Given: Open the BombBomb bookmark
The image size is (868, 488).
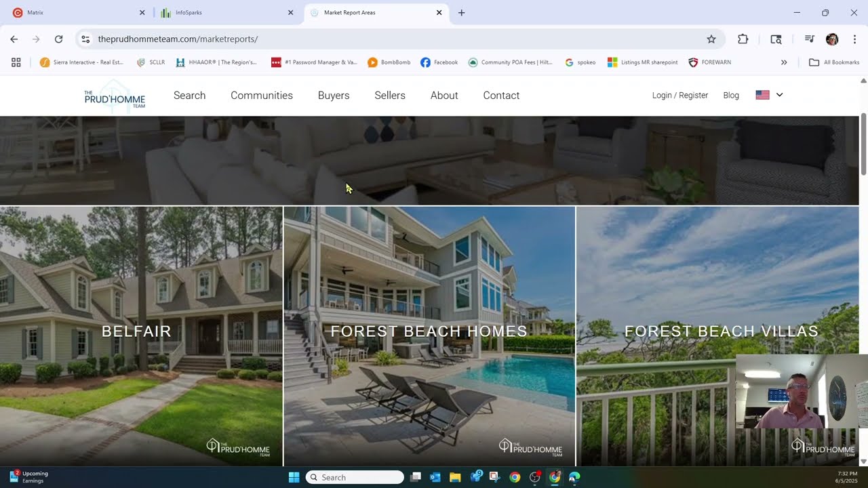Looking at the screenshot, I should (x=389, y=62).
